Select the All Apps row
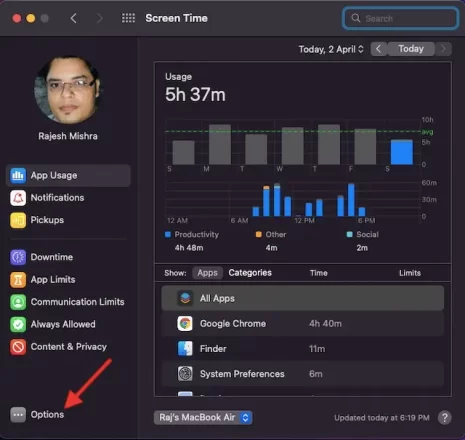The width and height of the screenshot is (465, 440). [303, 298]
